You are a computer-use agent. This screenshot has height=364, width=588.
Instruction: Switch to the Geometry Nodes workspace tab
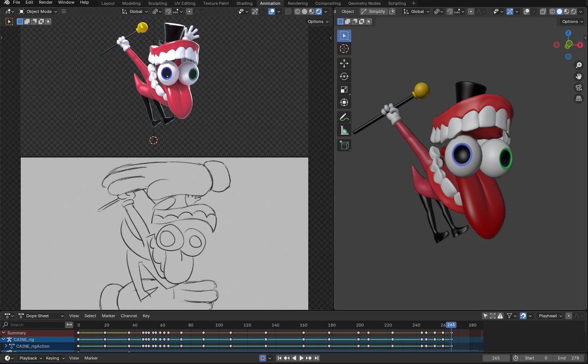tap(364, 3)
